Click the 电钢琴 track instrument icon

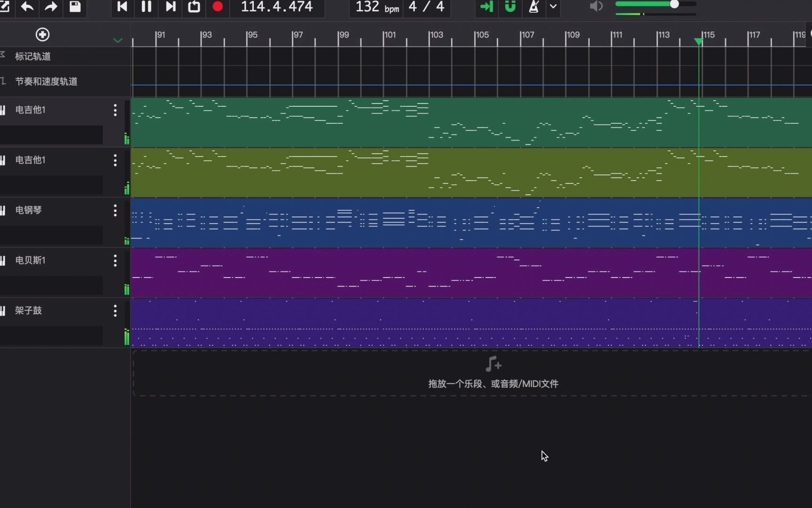pyautogui.click(x=3, y=210)
